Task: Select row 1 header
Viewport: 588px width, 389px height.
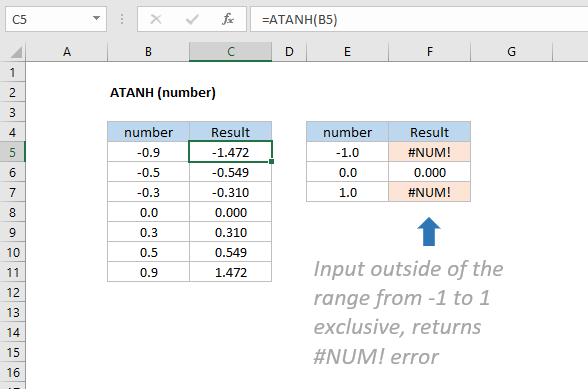Action: click(12, 72)
